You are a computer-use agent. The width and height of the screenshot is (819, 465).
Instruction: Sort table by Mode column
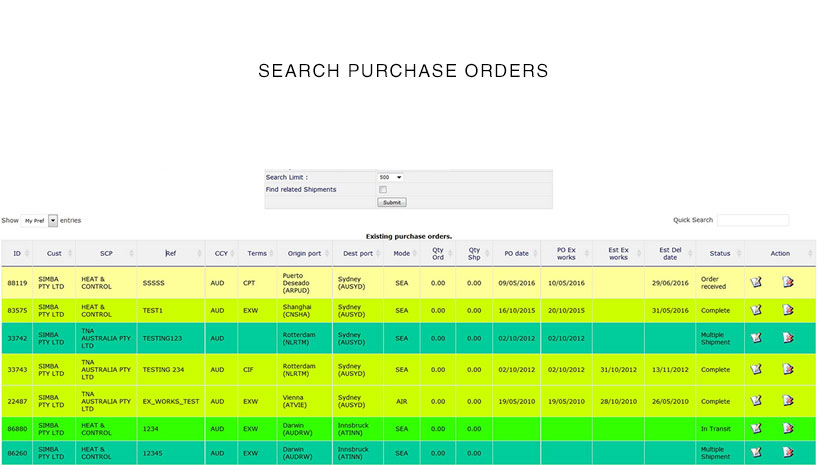click(402, 253)
